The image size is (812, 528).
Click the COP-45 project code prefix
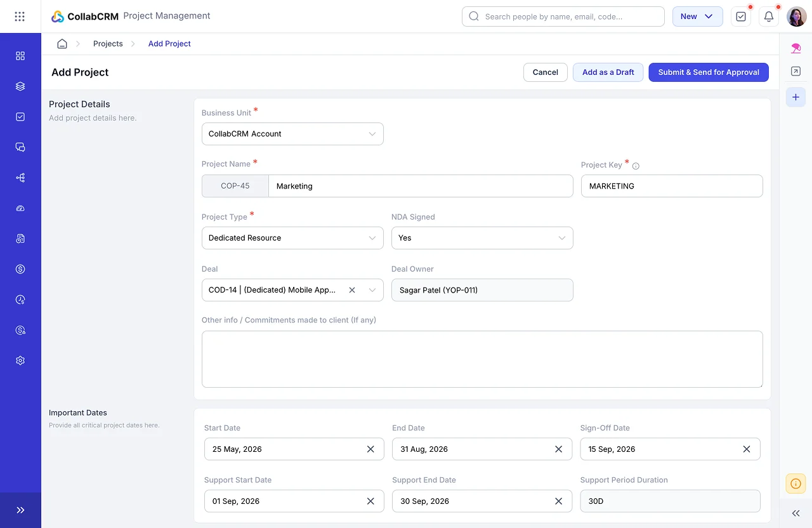(x=235, y=186)
